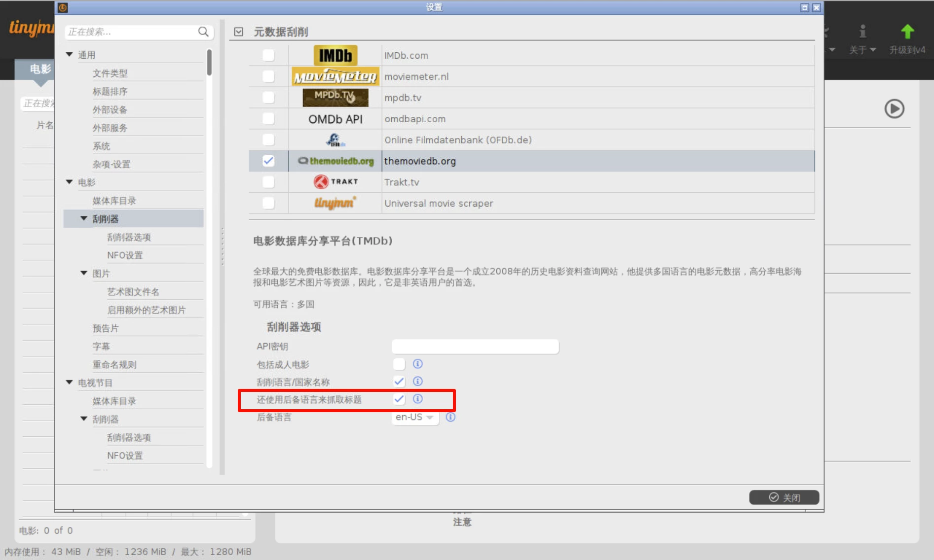Click the search magnifier icon in settings
The height and width of the screenshot is (560, 934).
(203, 32)
